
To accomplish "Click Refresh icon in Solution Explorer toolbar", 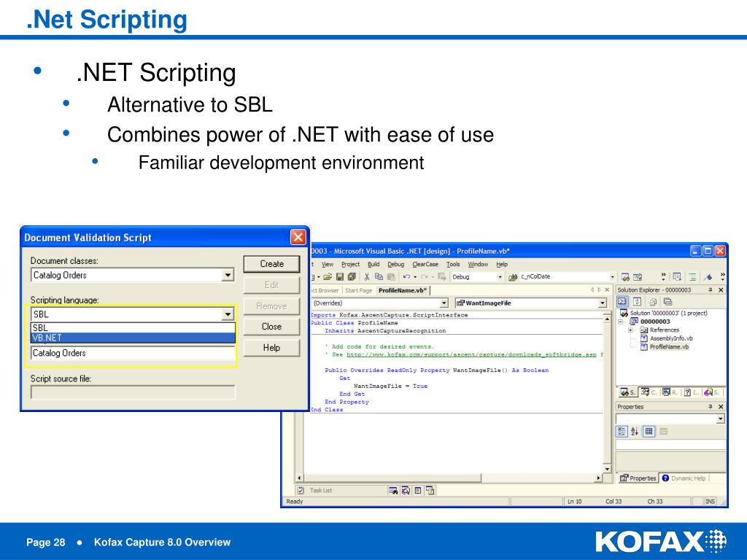I will coord(638,301).
